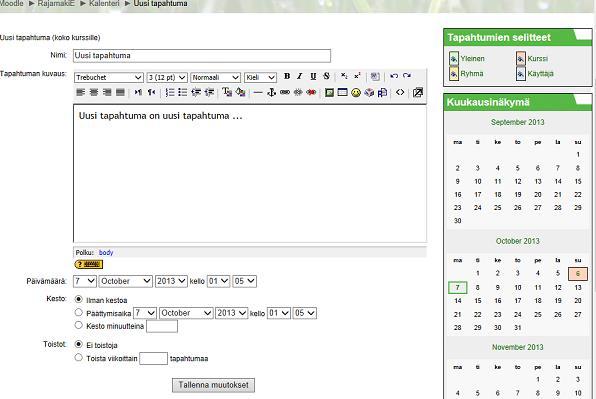This screenshot has width=596, height=399.
Task: Click the prevent auto-linking icon
Action: pyautogui.click(x=311, y=92)
